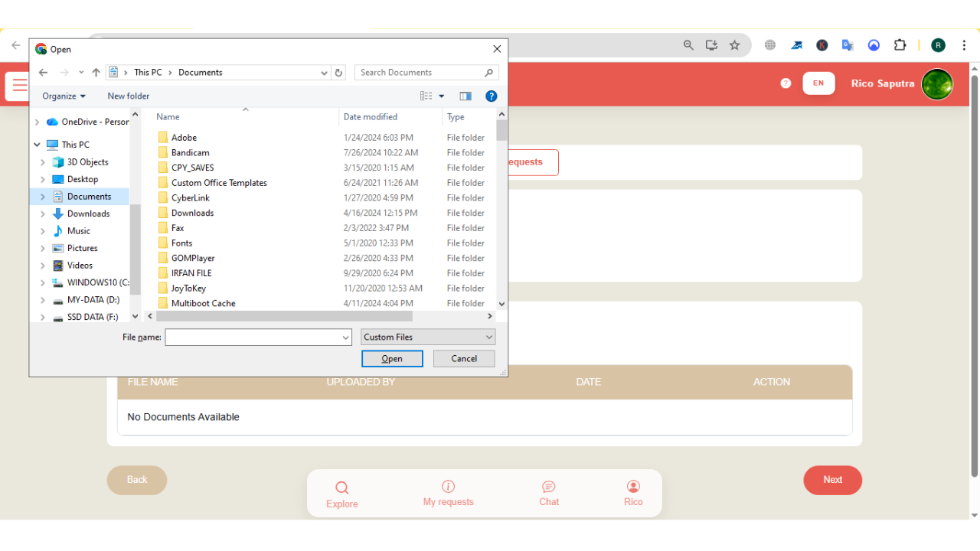Click the help icon in the Open dialog toolbar
Screen dimensions: 980x551
pyautogui.click(x=491, y=96)
